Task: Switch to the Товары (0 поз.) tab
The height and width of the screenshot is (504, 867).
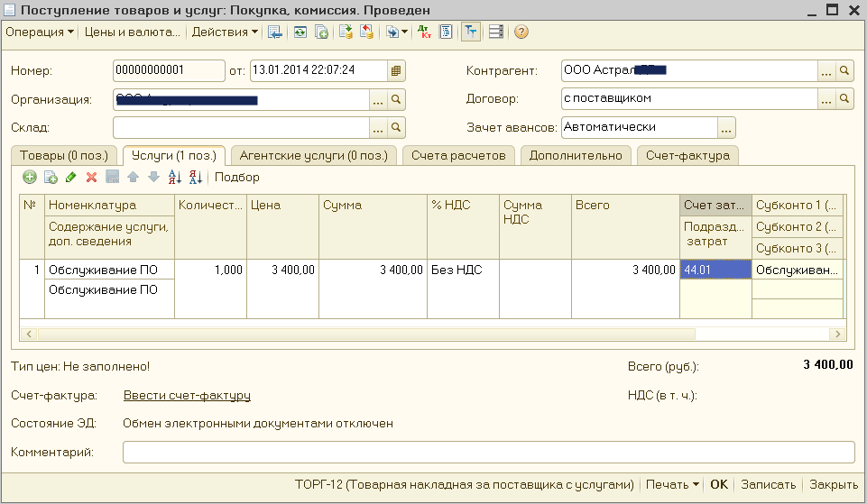Action: point(63,155)
